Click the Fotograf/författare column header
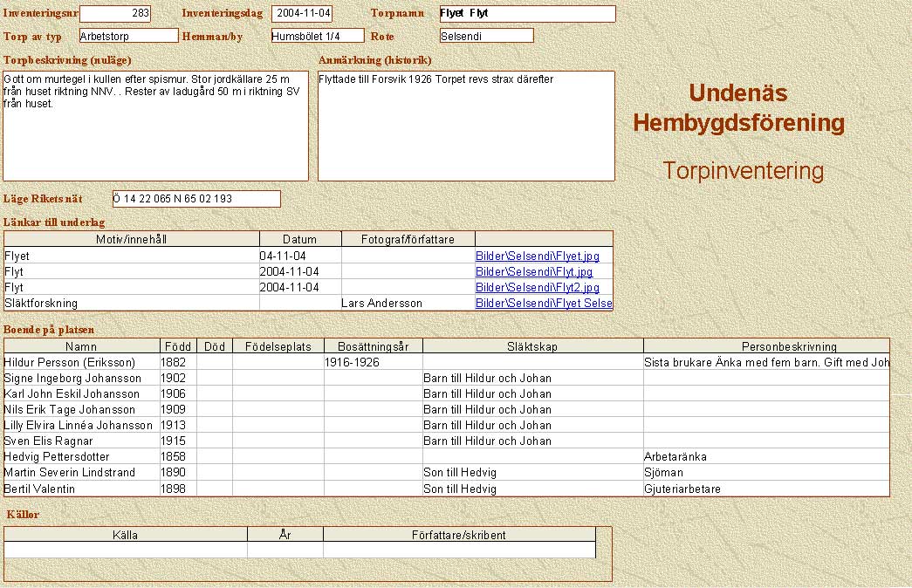Screen dimensions: 912x588 tap(408, 239)
